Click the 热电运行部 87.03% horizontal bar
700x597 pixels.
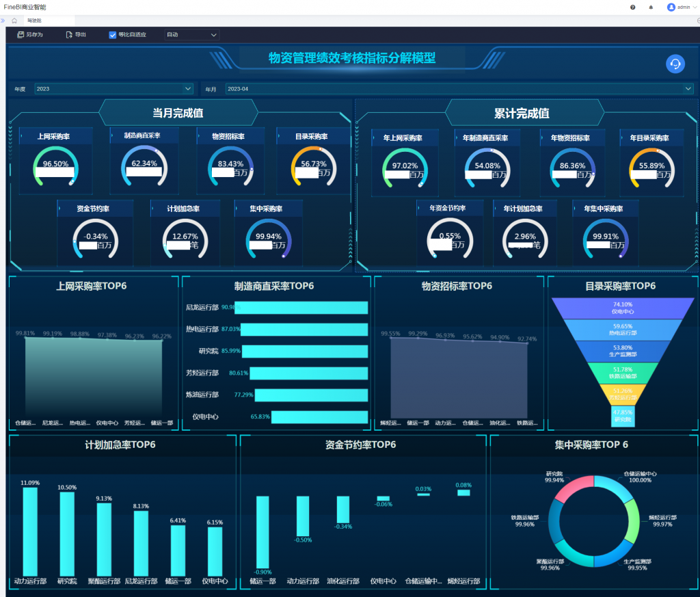pyautogui.click(x=304, y=330)
